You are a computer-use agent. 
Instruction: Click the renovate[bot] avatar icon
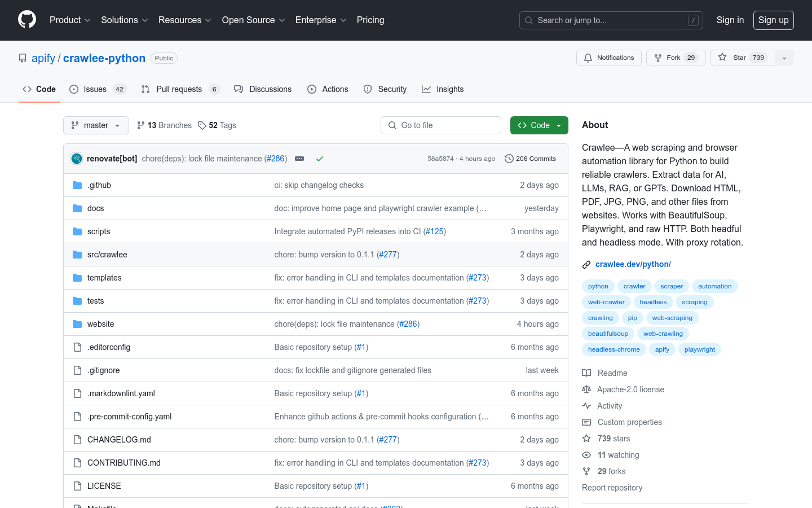[77, 159]
